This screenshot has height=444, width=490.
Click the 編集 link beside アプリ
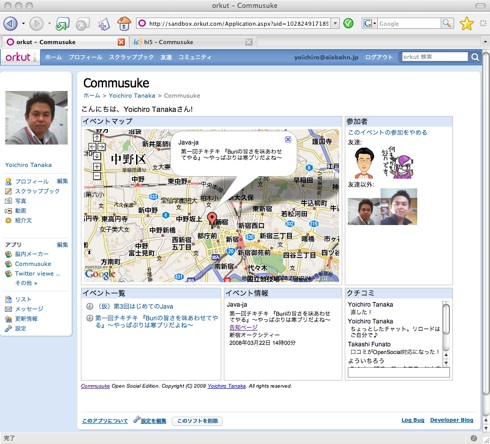62,245
